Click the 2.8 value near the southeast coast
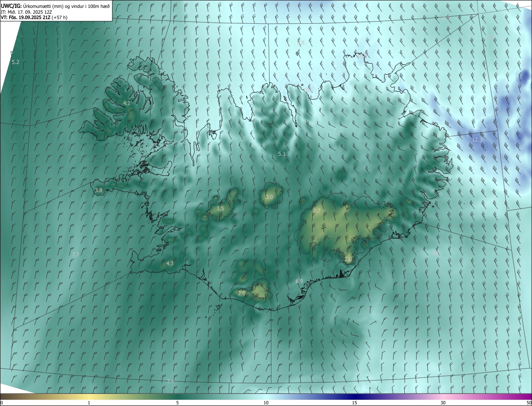Image resolution: width=532 pixels, height=406 pixels. click(348, 259)
